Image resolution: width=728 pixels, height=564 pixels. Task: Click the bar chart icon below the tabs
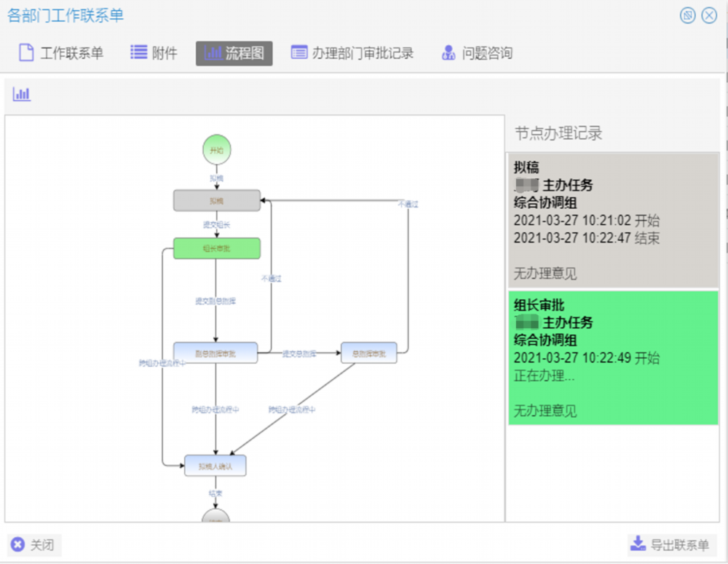22,94
